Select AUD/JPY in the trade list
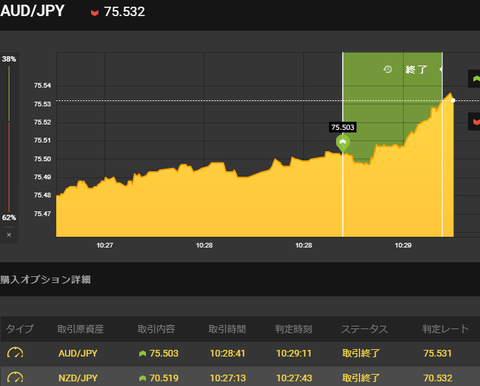This screenshot has width=480, height=386. point(78,353)
